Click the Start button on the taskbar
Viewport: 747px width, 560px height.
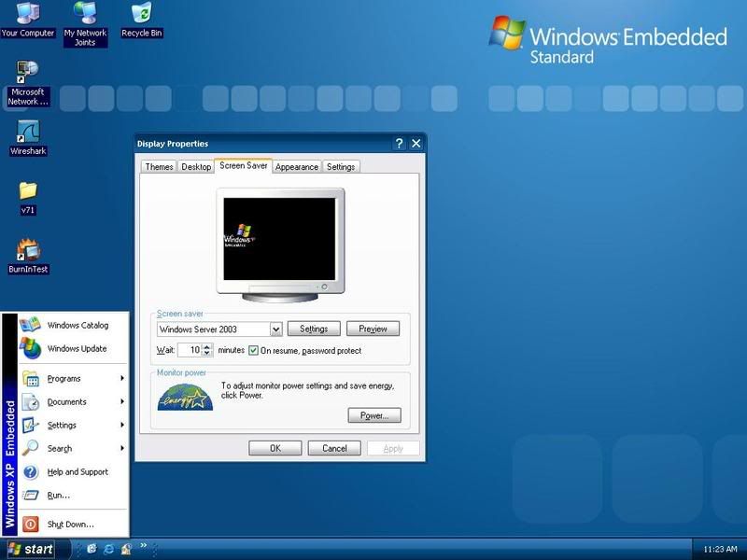coord(30,549)
